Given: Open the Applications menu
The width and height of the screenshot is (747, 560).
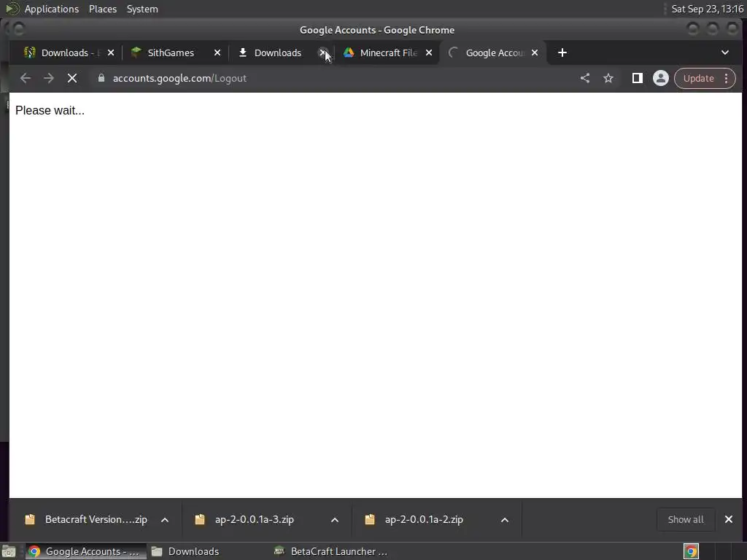Looking at the screenshot, I should (x=52, y=9).
